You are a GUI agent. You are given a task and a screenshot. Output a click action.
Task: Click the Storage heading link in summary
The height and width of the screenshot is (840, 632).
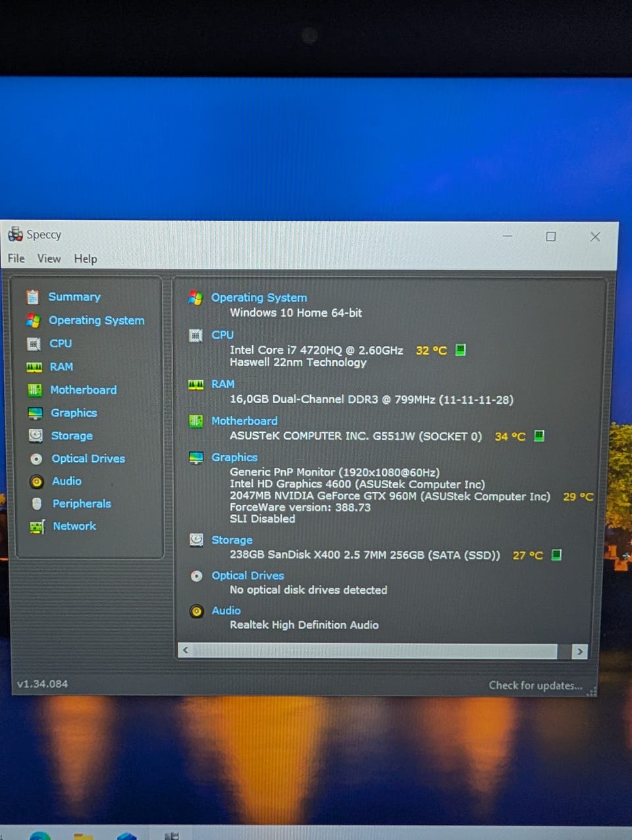[x=232, y=540]
